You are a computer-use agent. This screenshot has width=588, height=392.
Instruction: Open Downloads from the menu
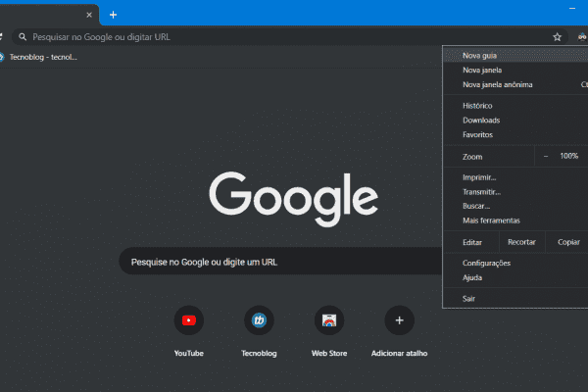pyautogui.click(x=515, y=121)
